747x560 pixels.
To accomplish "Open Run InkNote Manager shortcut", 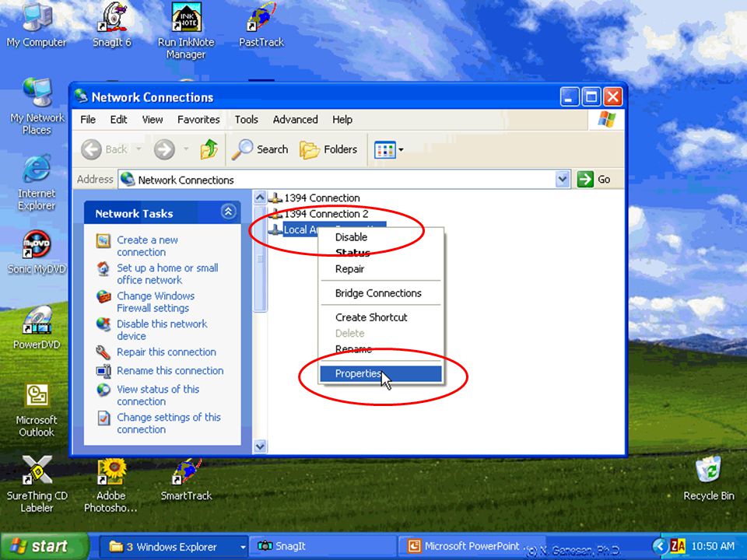I will coord(186,30).
